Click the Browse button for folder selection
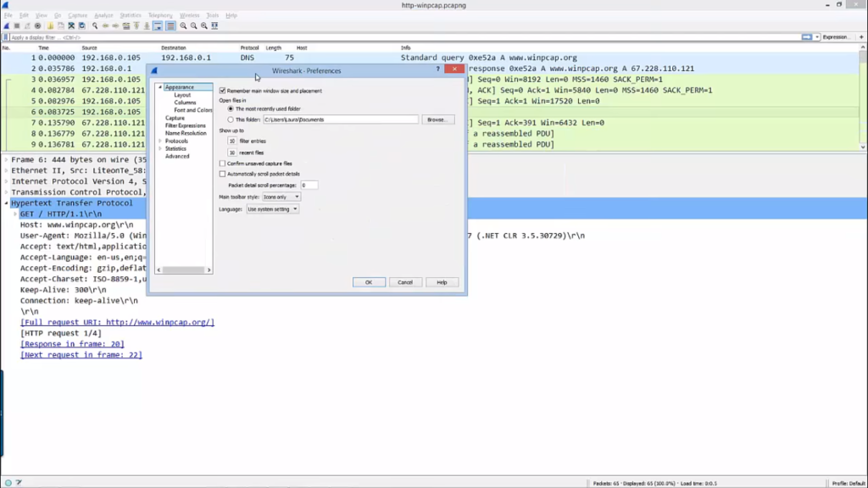The height and width of the screenshot is (488, 868). [x=437, y=119]
